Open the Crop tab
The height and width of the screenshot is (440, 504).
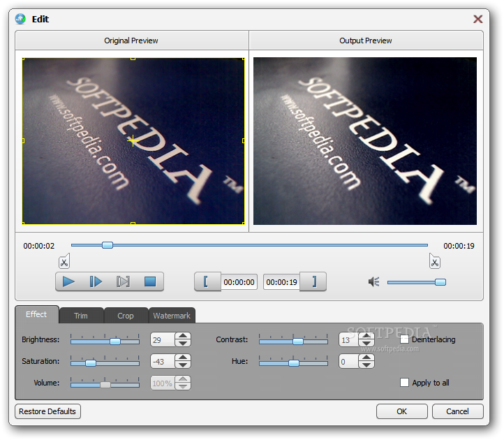pyautogui.click(x=126, y=316)
